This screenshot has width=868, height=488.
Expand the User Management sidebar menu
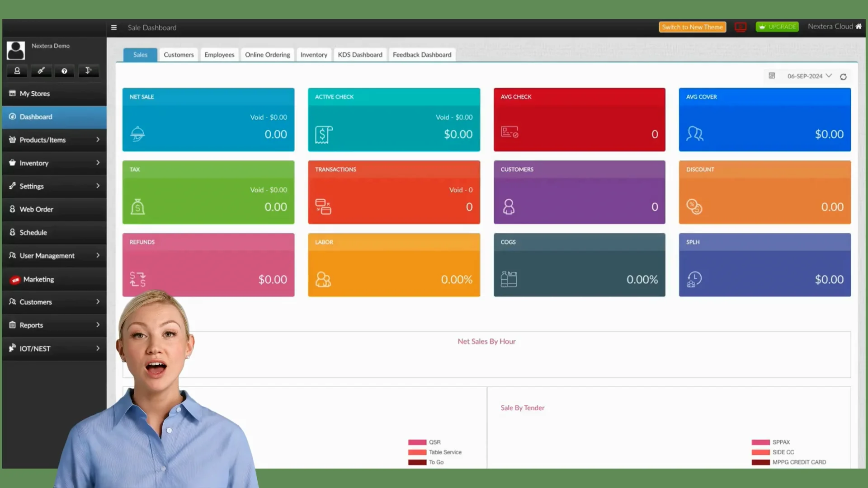point(54,256)
